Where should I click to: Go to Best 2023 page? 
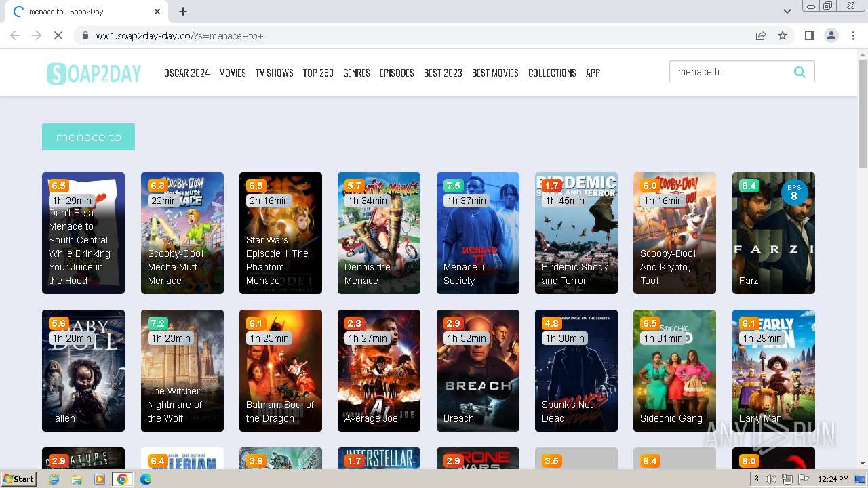[x=443, y=73]
